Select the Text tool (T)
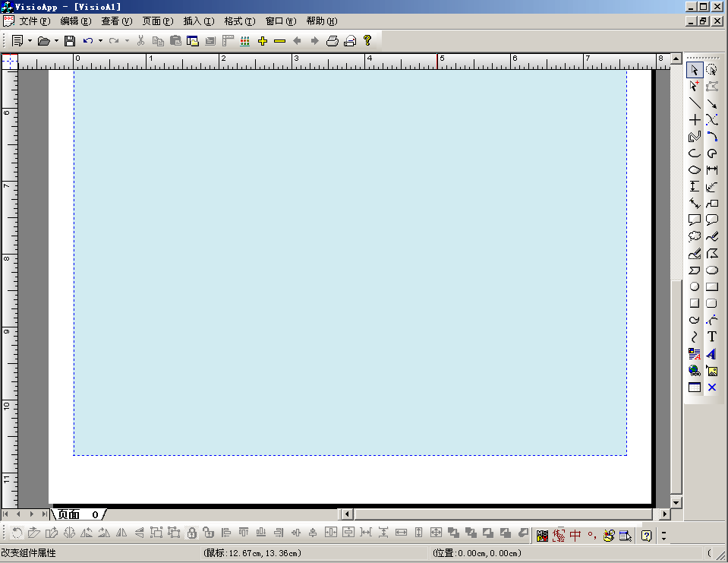This screenshot has height=563, width=728. (x=712, y=337)
